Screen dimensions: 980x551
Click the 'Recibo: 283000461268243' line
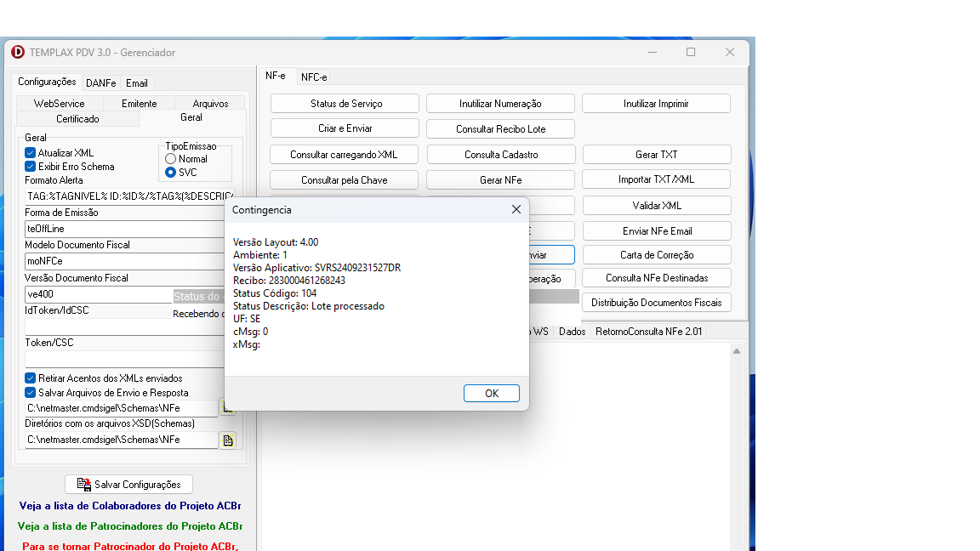tap(288, 281)
